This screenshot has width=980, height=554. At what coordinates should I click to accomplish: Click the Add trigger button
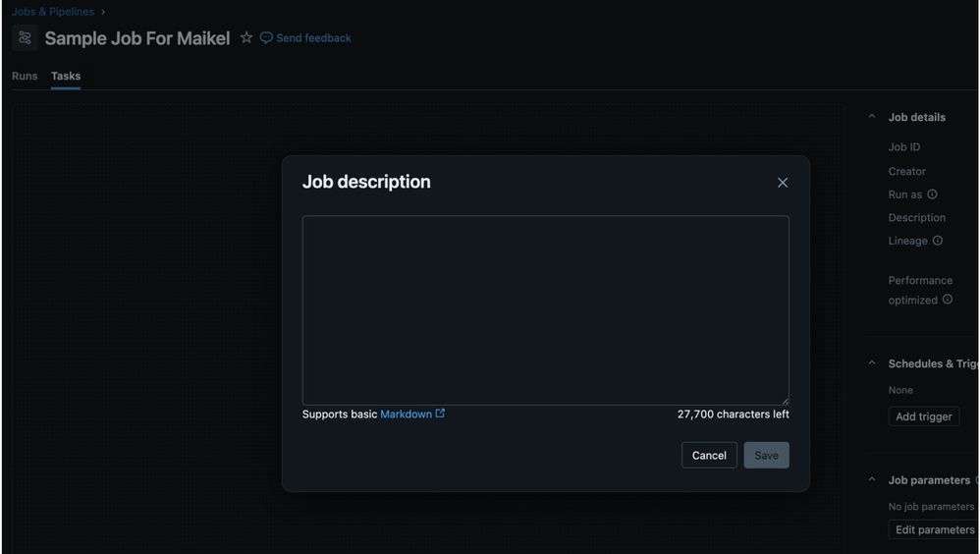pos(924,416)
